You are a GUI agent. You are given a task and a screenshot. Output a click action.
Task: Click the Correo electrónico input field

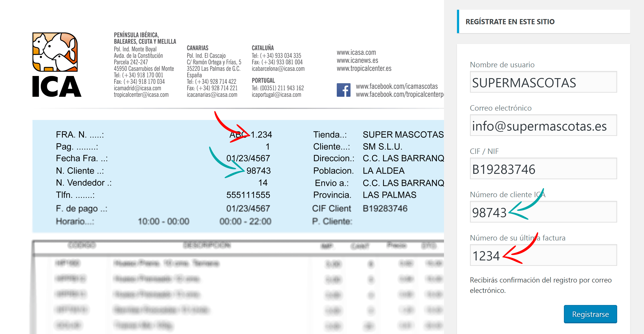coord(543,125)
